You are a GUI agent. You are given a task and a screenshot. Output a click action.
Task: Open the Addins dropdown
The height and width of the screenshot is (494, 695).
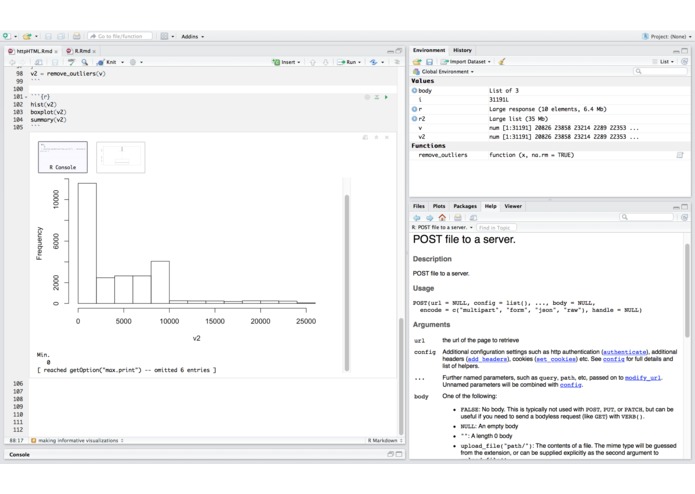[192, 36]
